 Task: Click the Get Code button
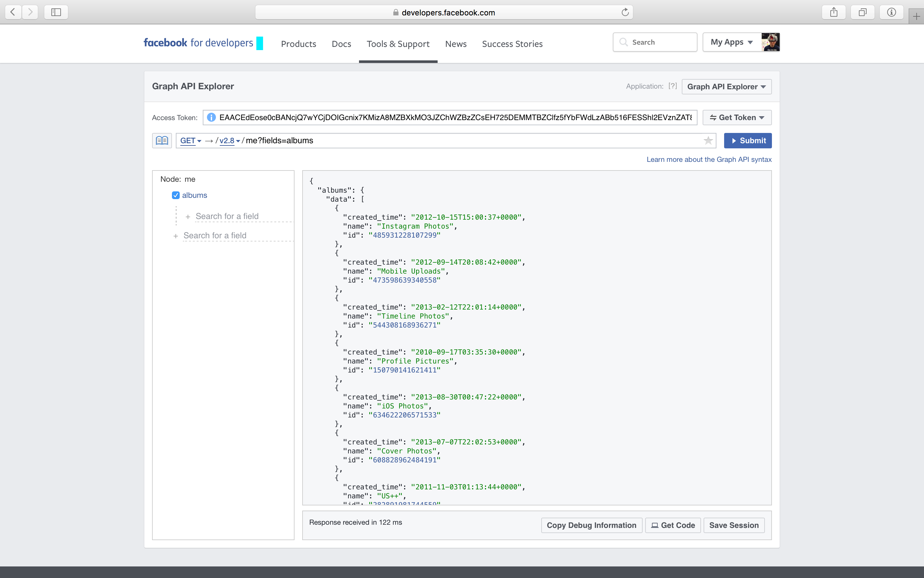tap(673, 525)
